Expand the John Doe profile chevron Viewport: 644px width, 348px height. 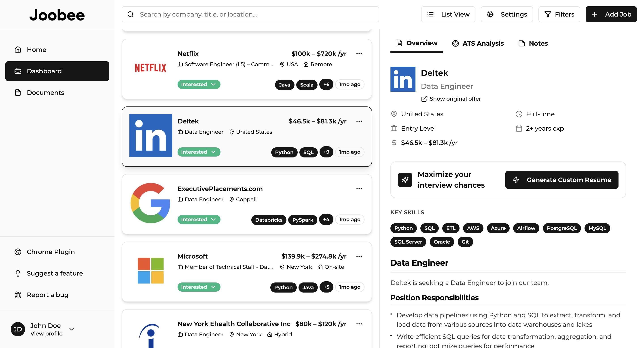(x=72, y=329)
